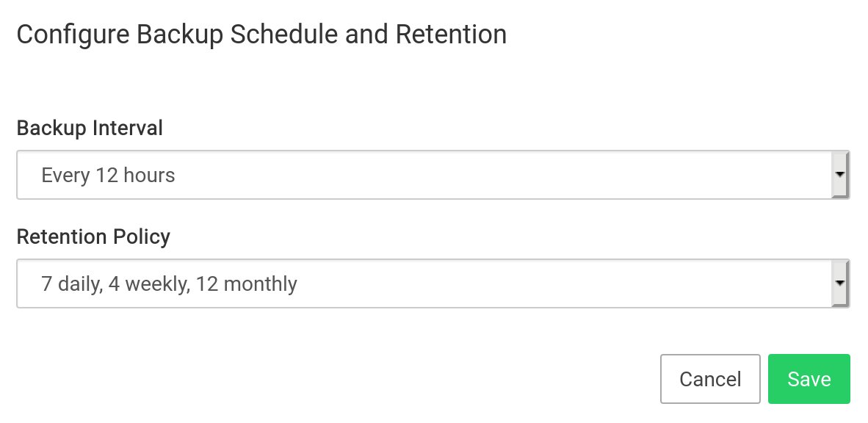Select the "7 daily, 4 weekly, 12 monthly" text
Viewport: 868px width, 423px height.
169,283
